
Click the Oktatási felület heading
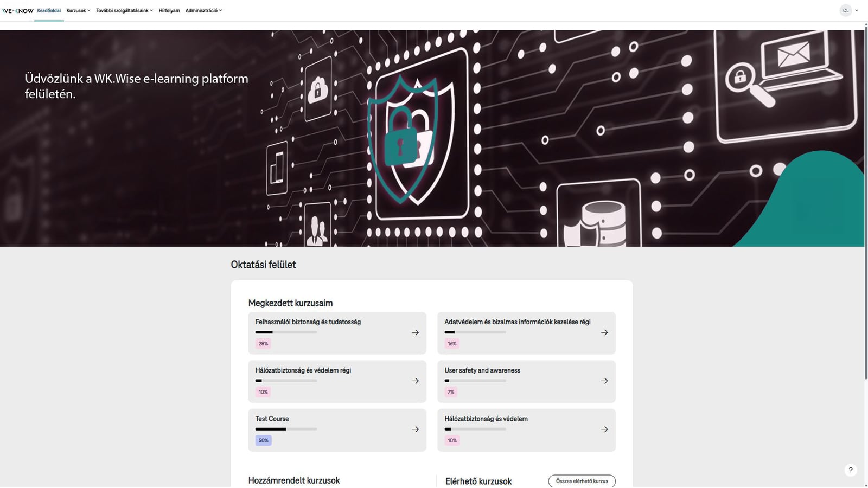[263, 265]
